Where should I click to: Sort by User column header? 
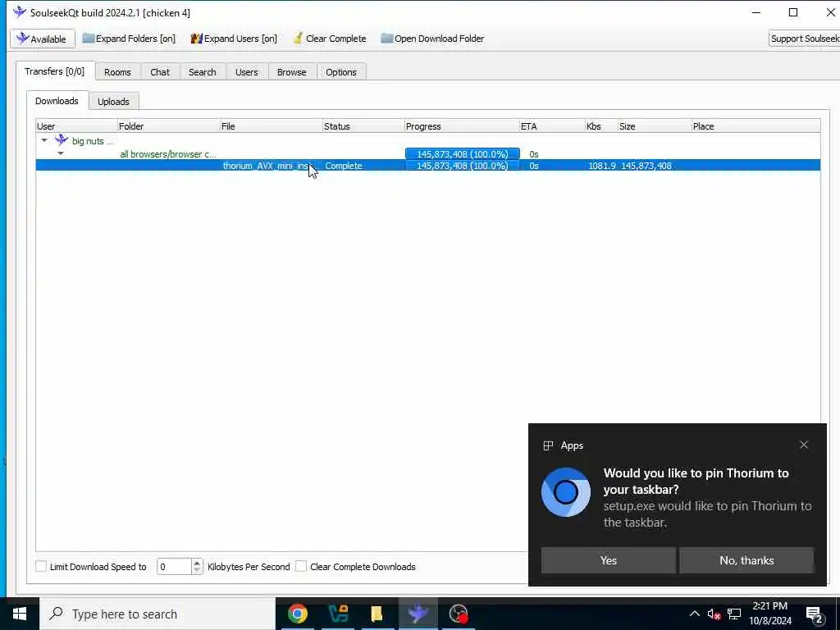pyautogui.click(x=76, y=126)
